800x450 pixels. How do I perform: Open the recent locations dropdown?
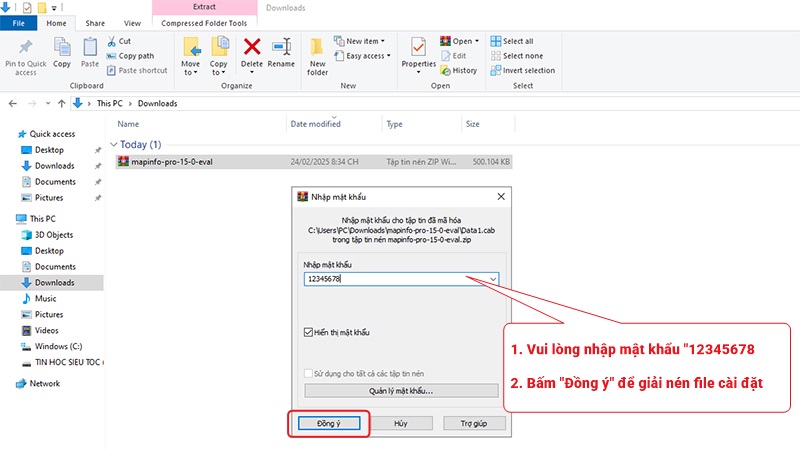click(x=47, y=104)
